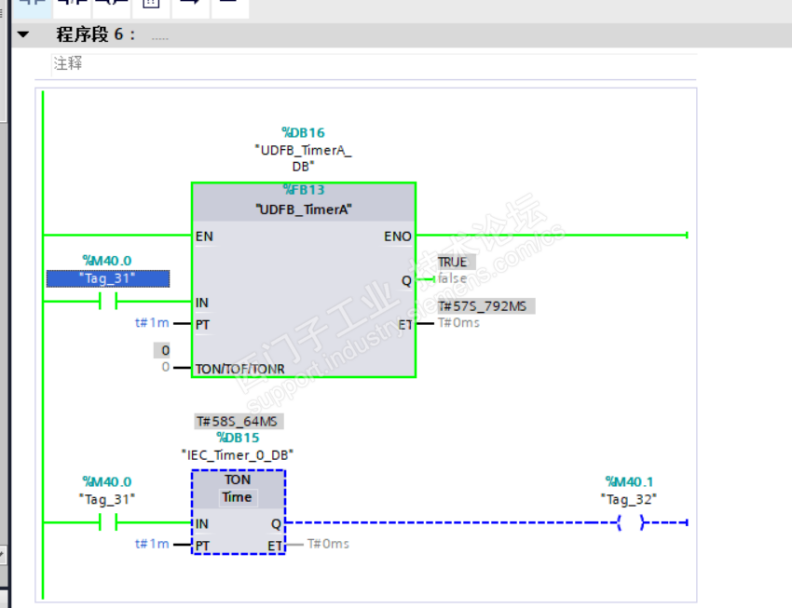
Task: Insert an output coil from toolbar
Action: (x=112, y=6)
